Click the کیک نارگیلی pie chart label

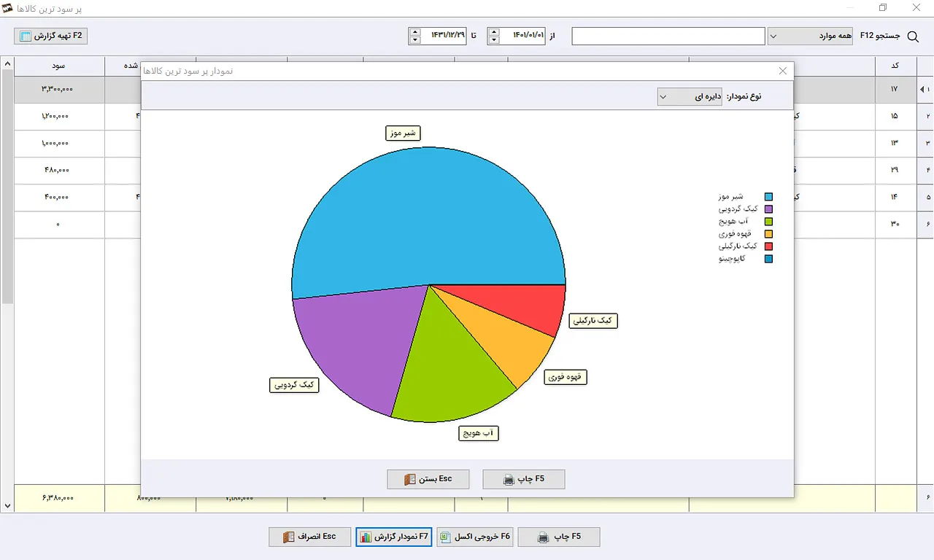click(593, 320)
